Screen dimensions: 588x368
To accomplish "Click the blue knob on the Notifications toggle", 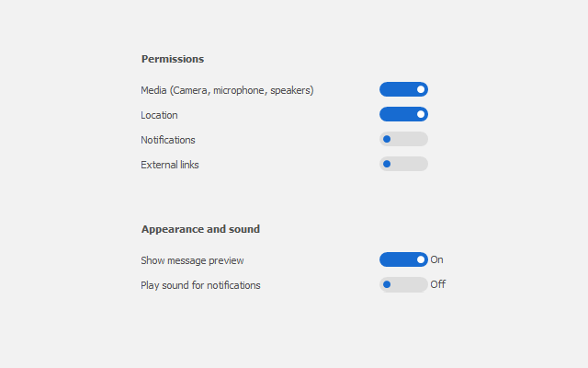I will click(387, 139).
